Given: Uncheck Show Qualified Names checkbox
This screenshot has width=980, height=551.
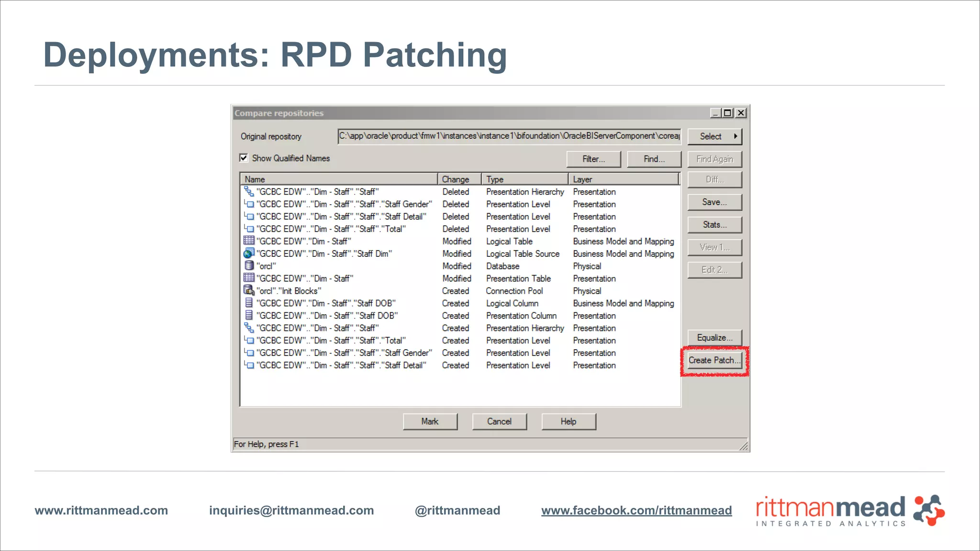Looking at the screenshot, I should click(244, 158).
